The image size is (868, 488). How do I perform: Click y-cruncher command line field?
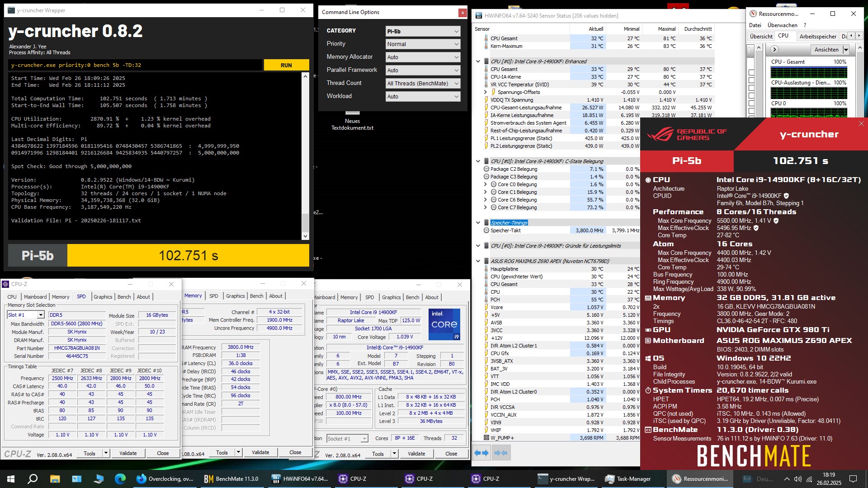[x=135, y=65]
